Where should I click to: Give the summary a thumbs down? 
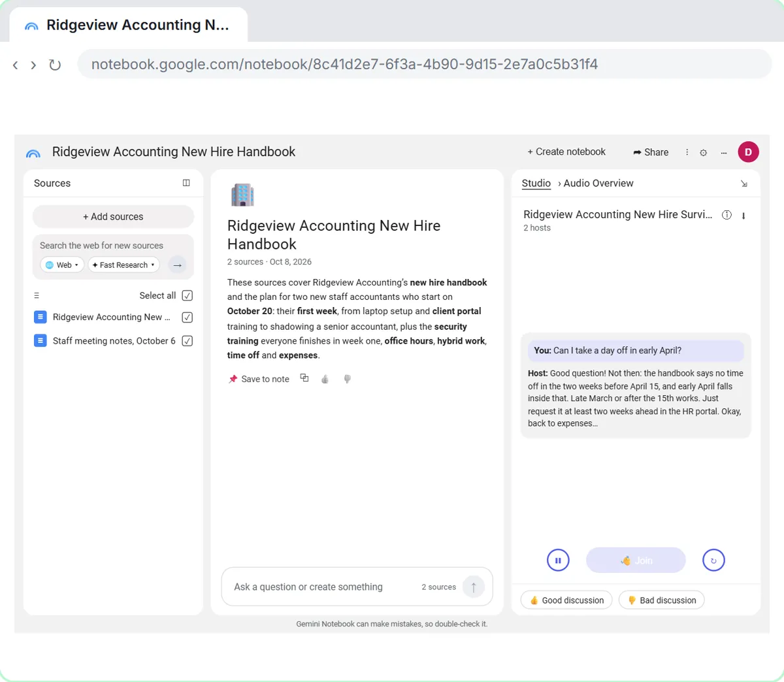[348, 379]
